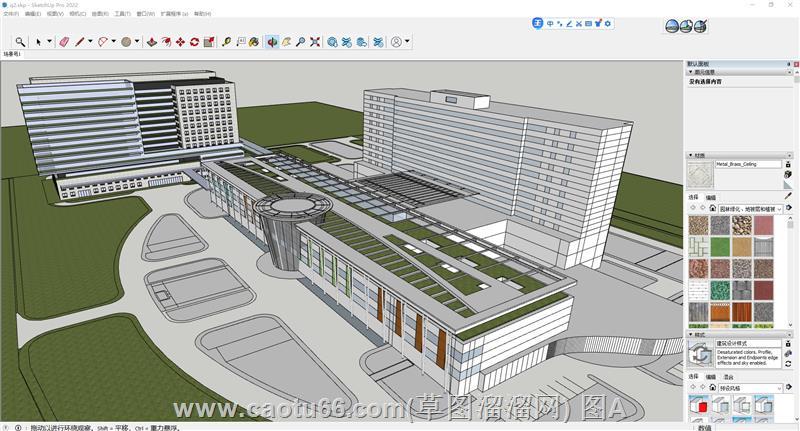The image size is (800, 431).
Task: Click the current material preview thumbnail
Action: (x=700, y=174)
